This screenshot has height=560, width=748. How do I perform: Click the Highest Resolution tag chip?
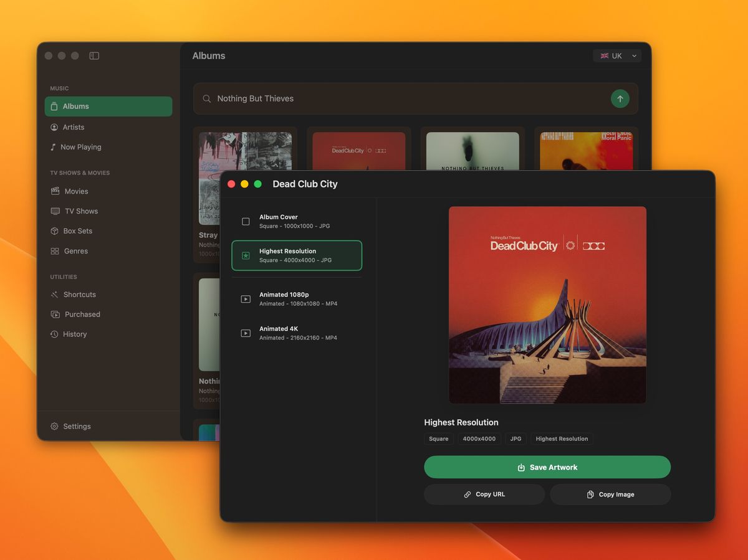coord(562,439)
